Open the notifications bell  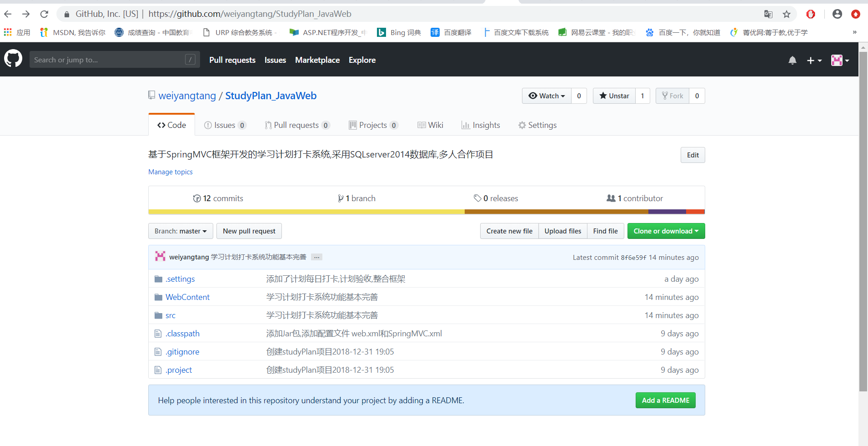click(793, 60)
